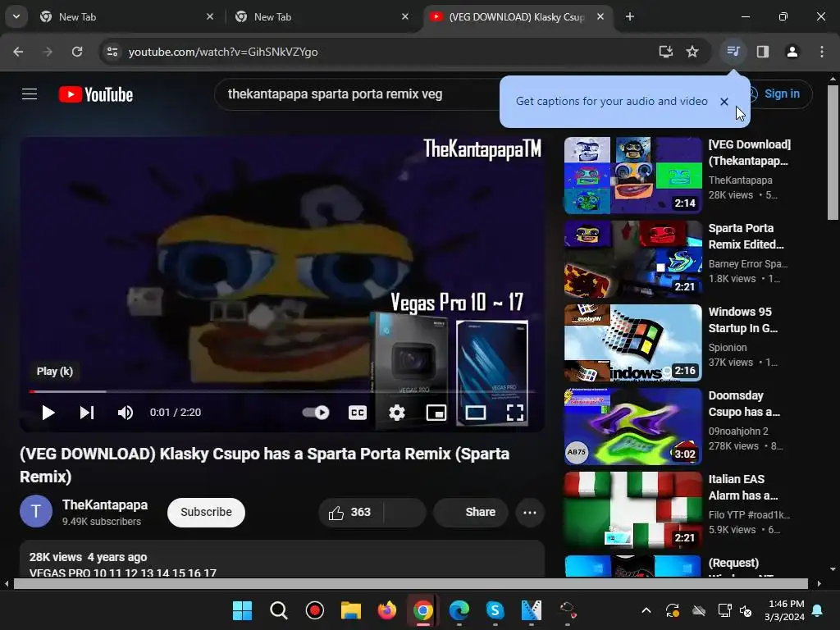Open a new browser tab

(630, 16)
